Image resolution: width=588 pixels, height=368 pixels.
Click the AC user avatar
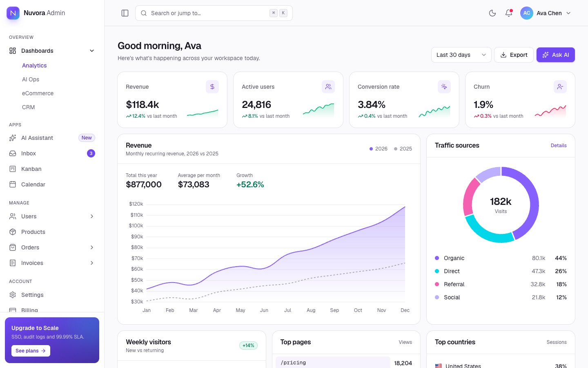[527, 13]
